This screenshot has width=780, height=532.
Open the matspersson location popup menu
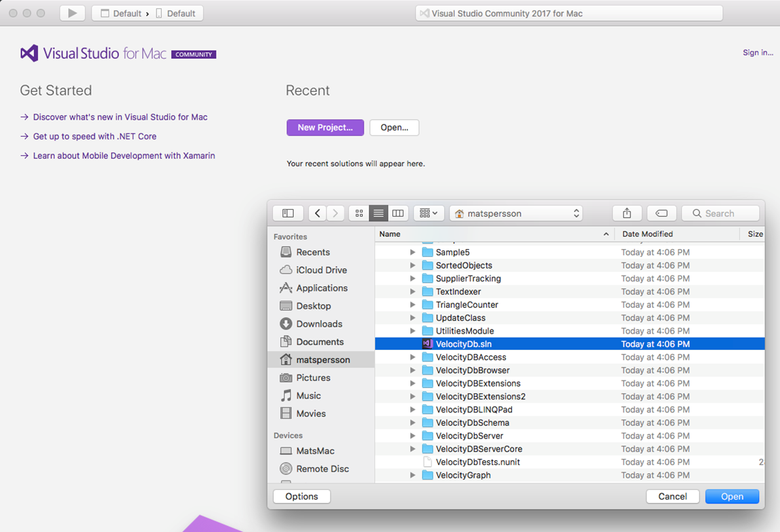pyautogui.click(x=516, y=213)
